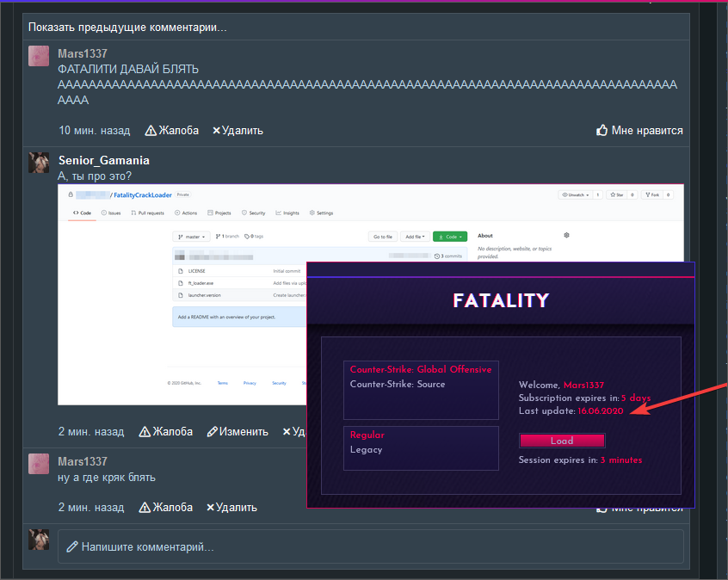Select Counter-Strike: Global Offensive in Fatality

pos(421,369)
